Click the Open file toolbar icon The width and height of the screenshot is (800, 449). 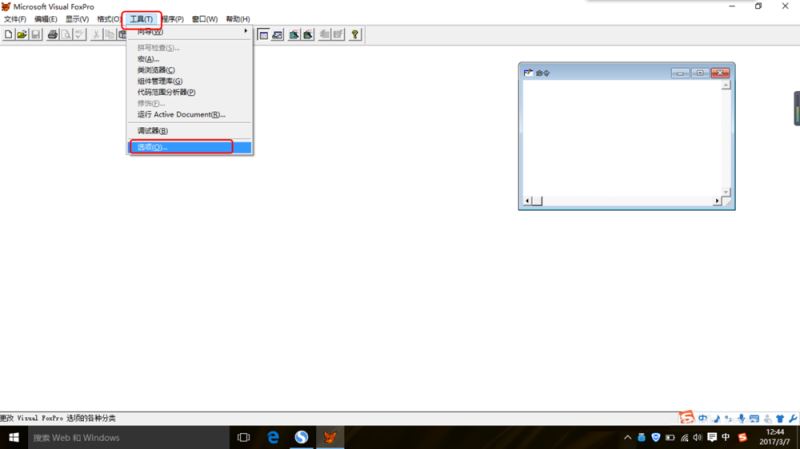pos(22,35)
